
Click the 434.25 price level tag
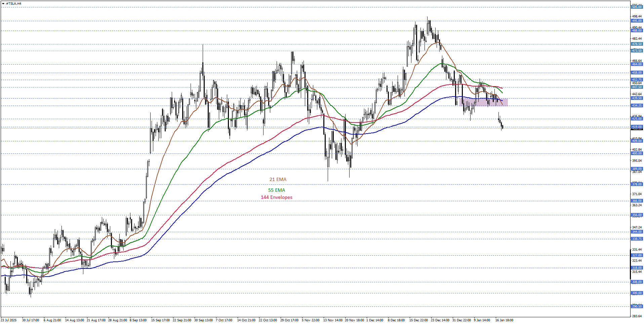(637, 106)
